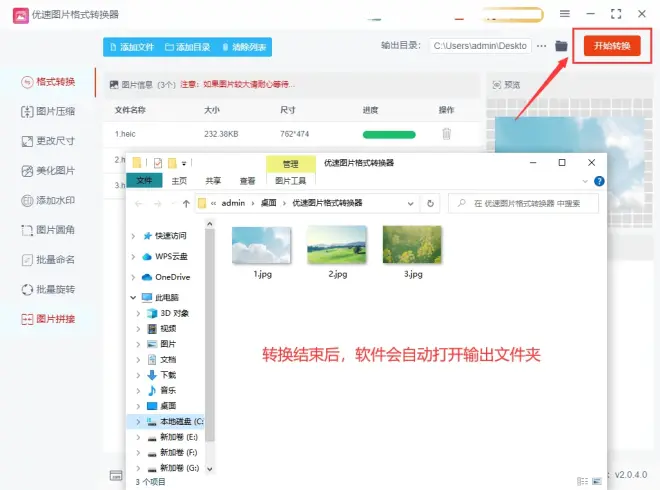Select the 1.jpg thumbnail

pos(261,245)
